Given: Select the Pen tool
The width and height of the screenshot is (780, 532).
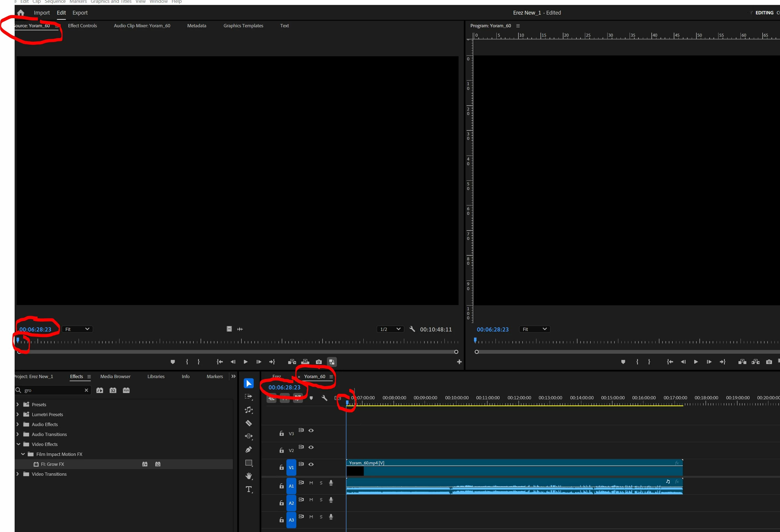Looking at the screenshot, I should 249,450.
